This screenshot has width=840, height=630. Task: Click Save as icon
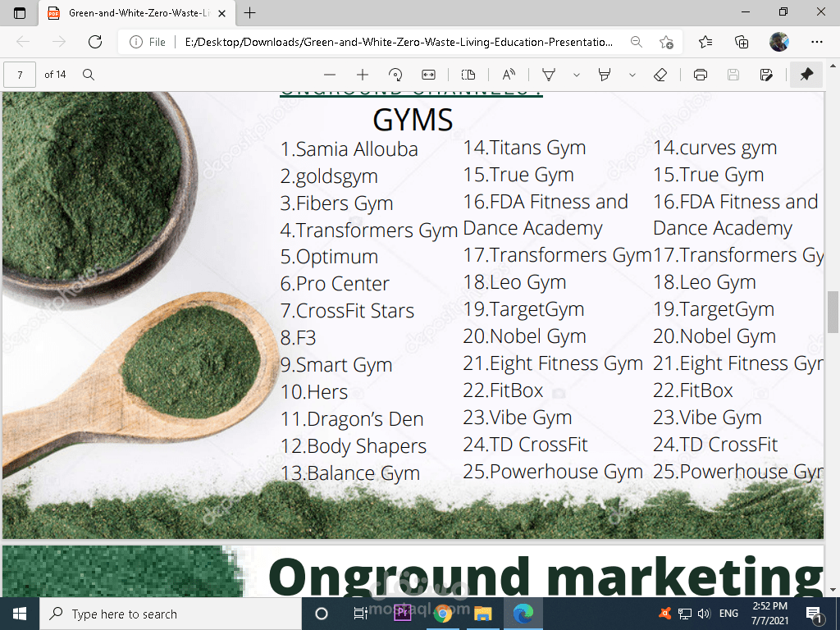pos(766,75)
